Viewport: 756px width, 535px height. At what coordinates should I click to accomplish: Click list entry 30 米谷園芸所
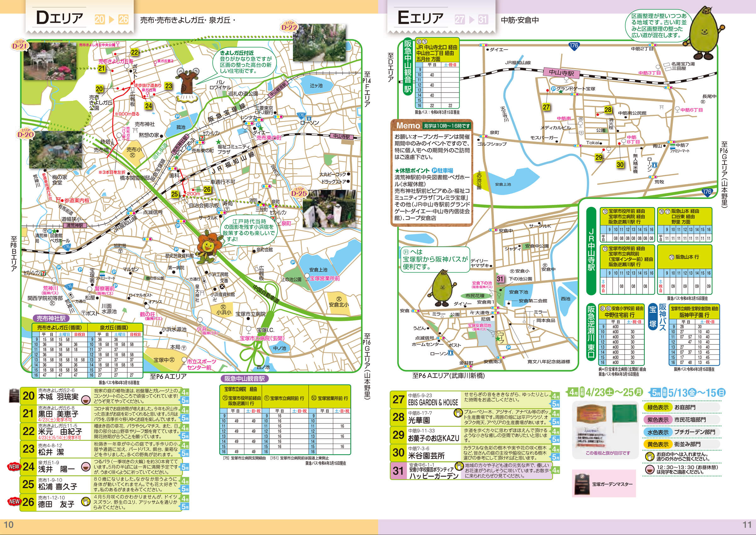point(475,453)
